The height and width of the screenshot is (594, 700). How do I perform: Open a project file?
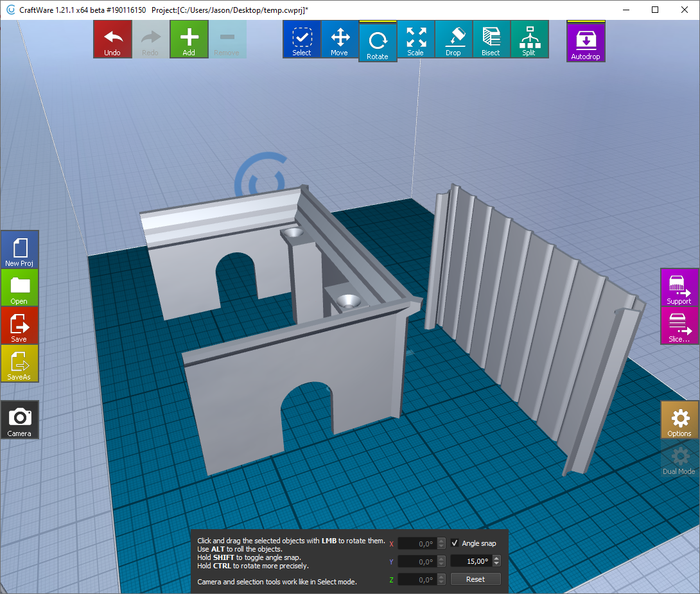(x=20, y=288)
